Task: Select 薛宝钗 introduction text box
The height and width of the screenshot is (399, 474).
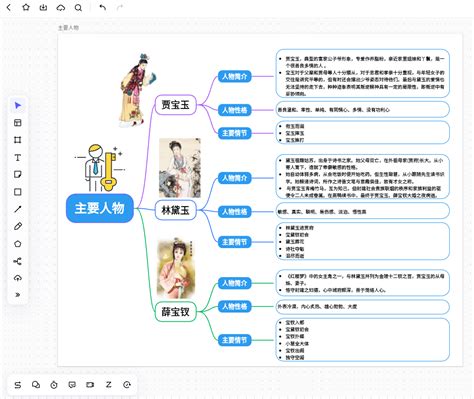Action: point(363,283)
